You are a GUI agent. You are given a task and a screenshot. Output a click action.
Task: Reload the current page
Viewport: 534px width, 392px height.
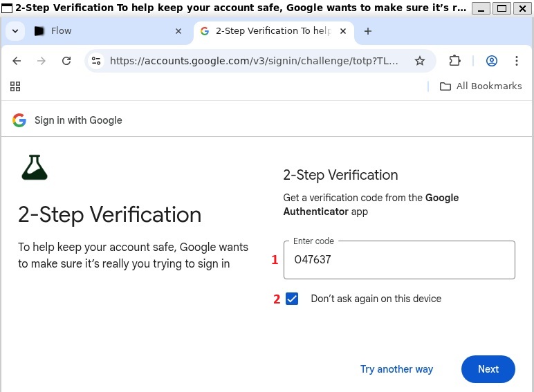pos(66,61)
